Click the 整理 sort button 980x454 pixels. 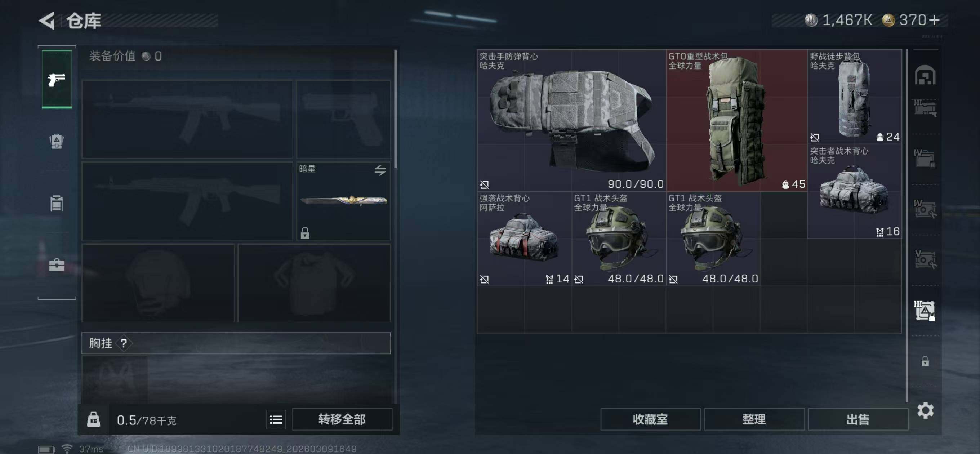[754, 419]
